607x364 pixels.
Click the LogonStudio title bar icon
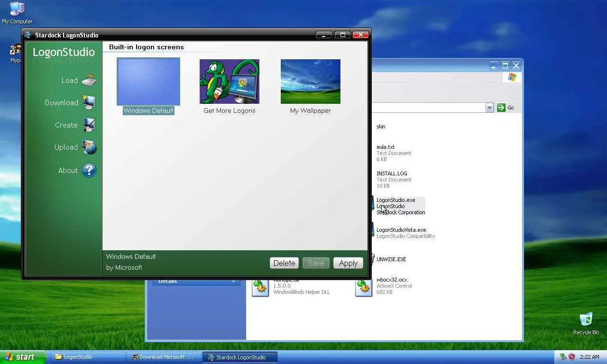(28, 35)
